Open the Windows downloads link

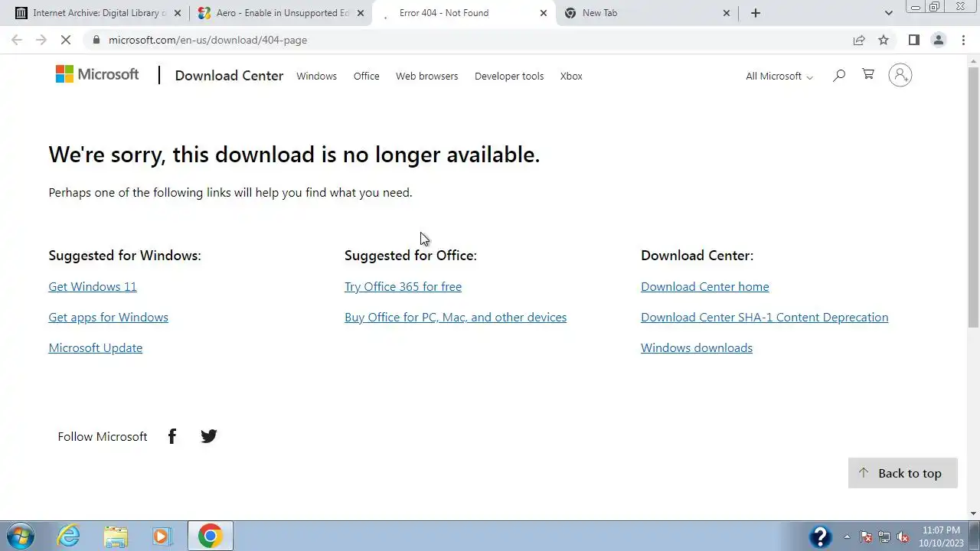point(697,347)
